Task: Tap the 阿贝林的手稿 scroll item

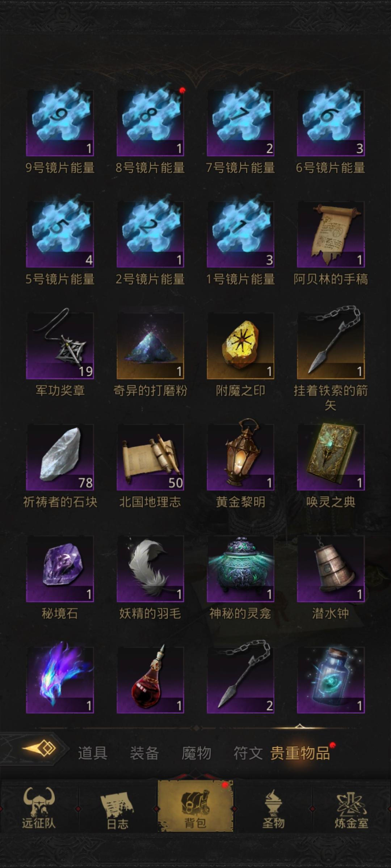Action: click(331, 234)
